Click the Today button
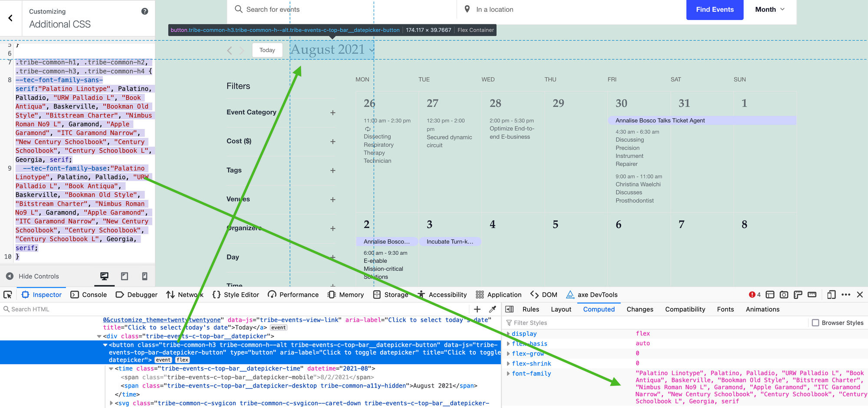 [267, 50]
